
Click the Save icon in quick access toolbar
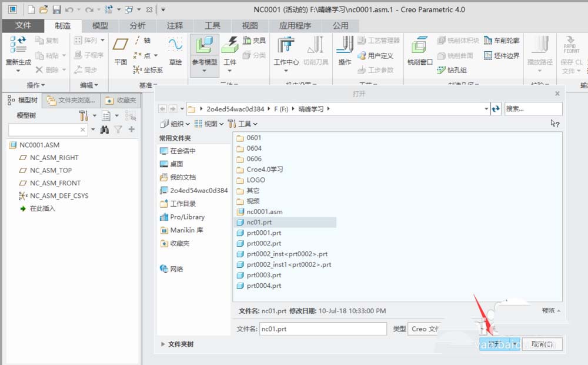tap(56, 10)
